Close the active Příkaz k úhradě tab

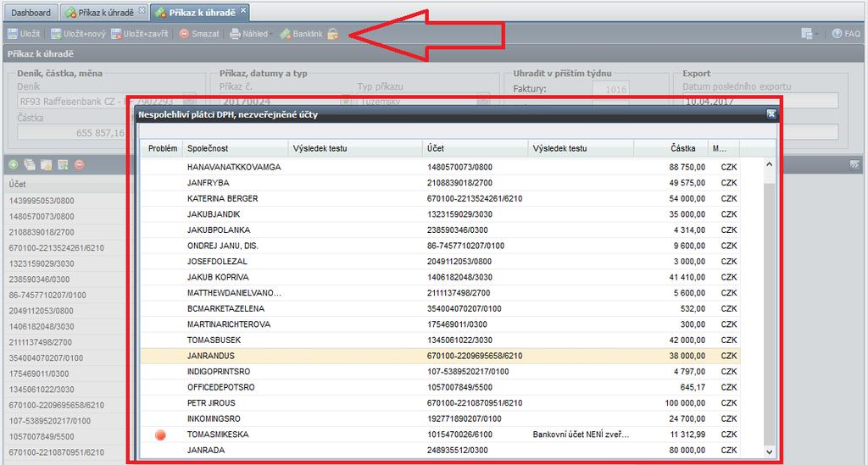(x=243, y=10)
